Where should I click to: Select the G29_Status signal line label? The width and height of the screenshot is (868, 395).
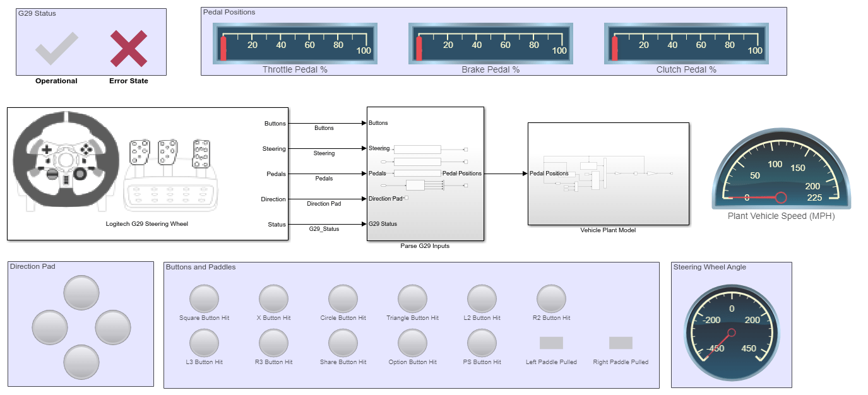(324, 229)
